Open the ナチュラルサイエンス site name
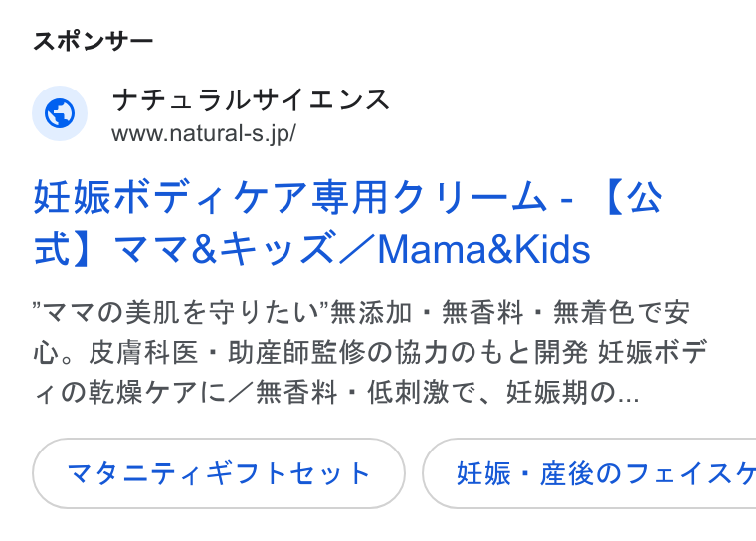Image resolution: width=756 pixels, height=541 pixels. click(251, 100)
